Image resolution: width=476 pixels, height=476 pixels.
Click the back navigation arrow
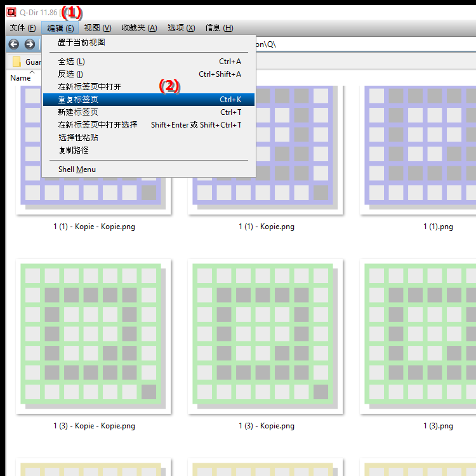coord(13,44)
